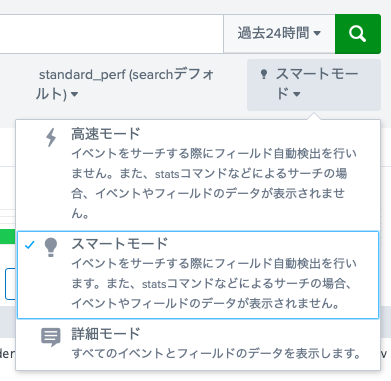The width and height of the screenshot is (391, 381).
Task: Select 高速モード from the mode menu
Action: click(x=198, y=175)
